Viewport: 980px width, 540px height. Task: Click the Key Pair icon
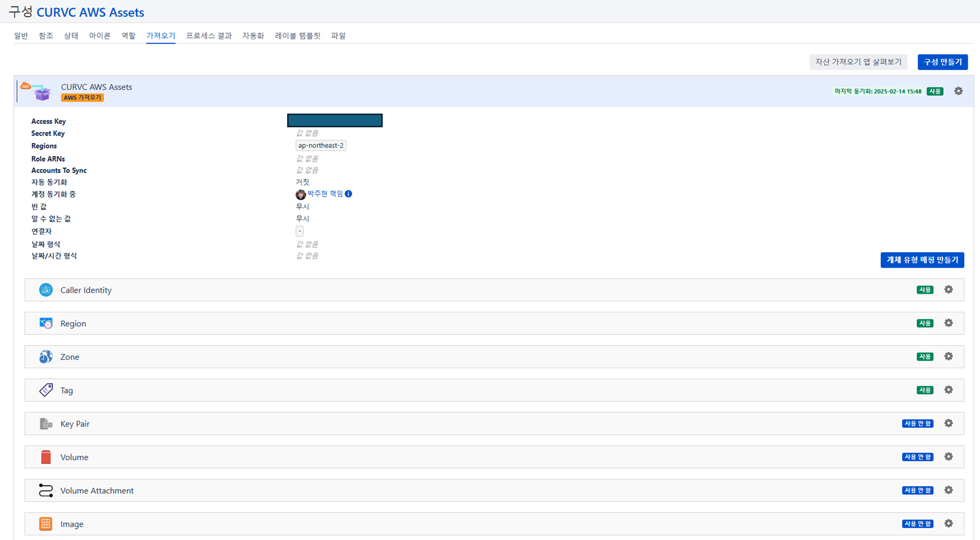[x=46, y=423]
